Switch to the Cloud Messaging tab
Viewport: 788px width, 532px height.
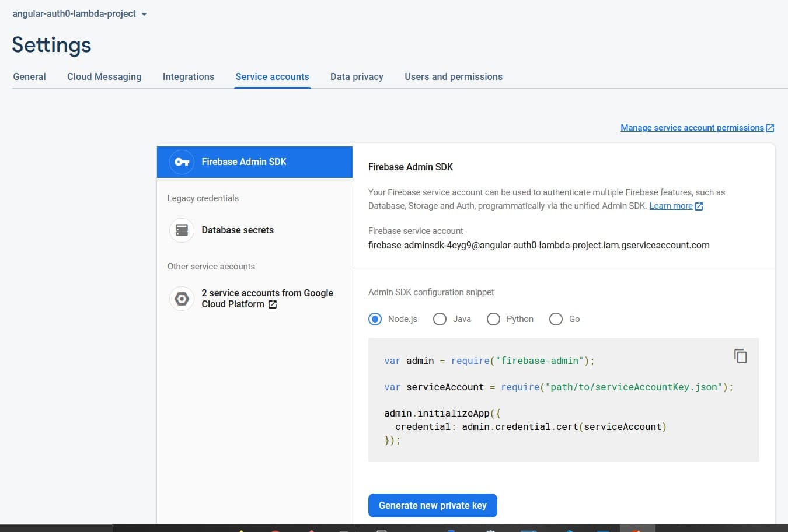[104, 76]
